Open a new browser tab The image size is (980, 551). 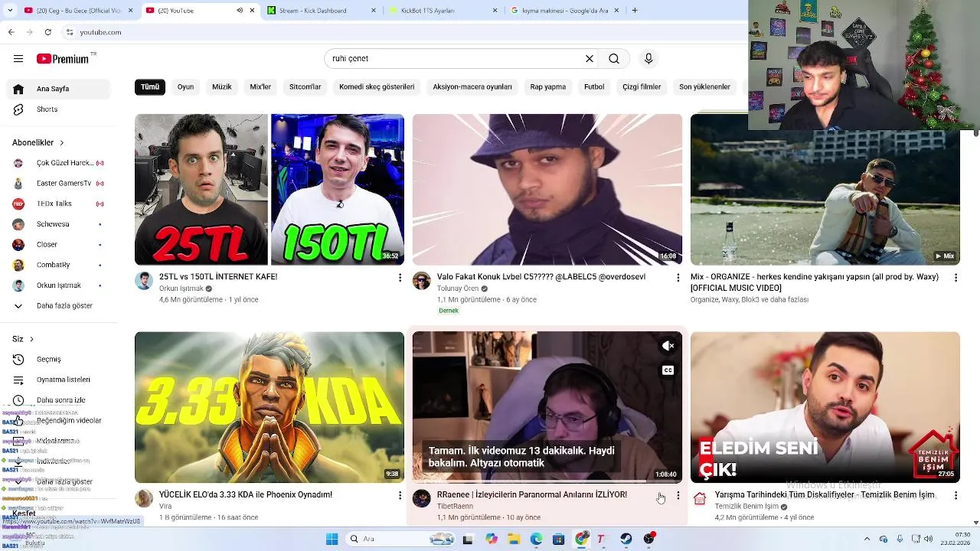pyautogui.click(x=635, y=11)
